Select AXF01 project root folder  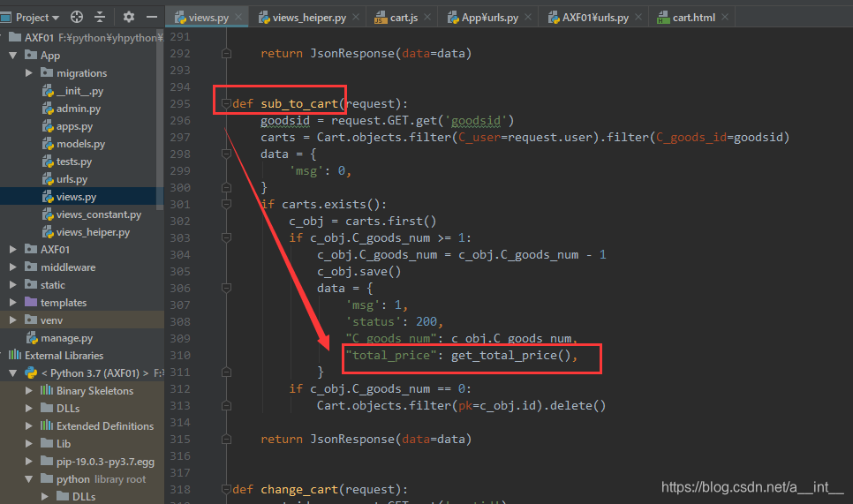tap(39, 38)
